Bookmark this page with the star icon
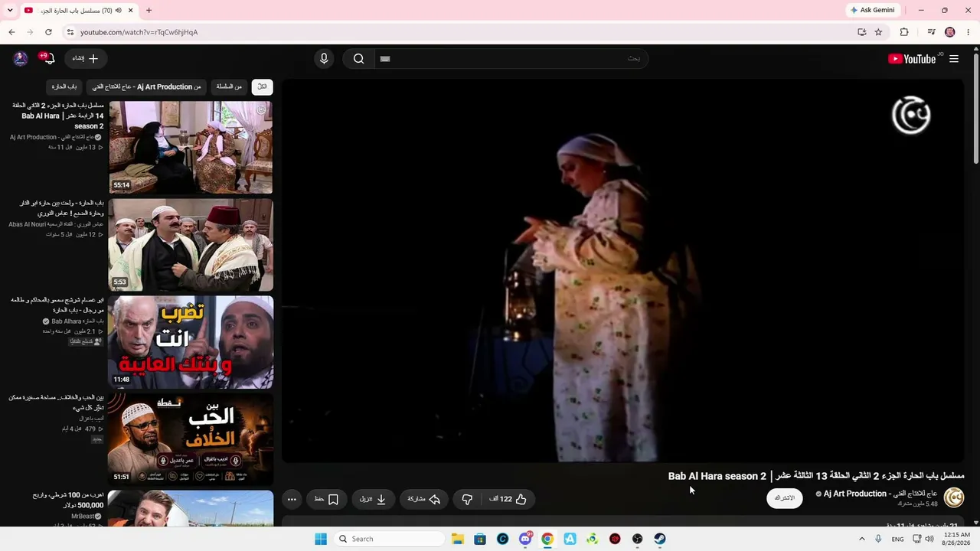Screen dimensions: 980x551 pyautogui.click(x=878, y=32)
